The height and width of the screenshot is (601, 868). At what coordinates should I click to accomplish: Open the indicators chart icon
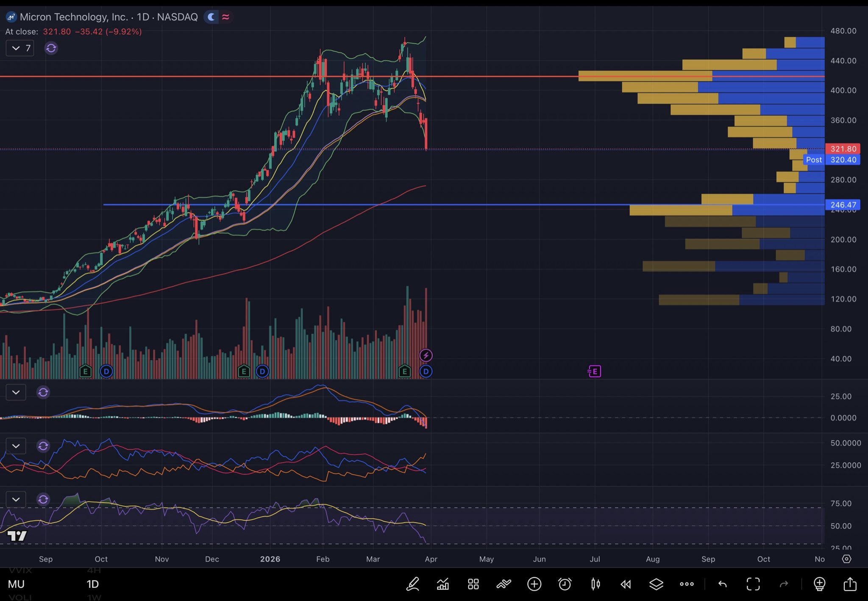click(x=443, y=584)
